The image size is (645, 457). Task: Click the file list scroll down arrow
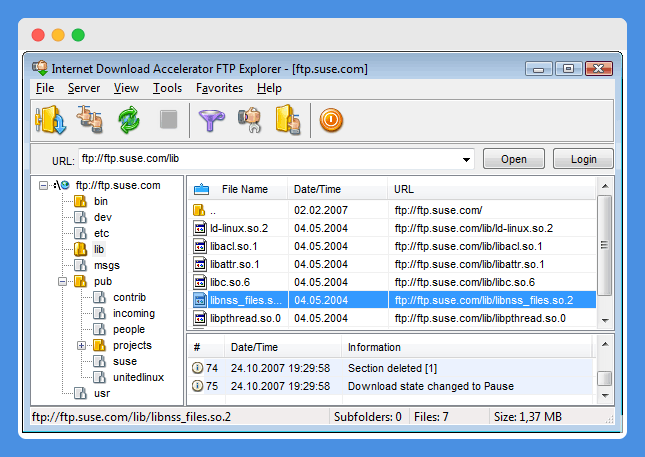[605, 320]
